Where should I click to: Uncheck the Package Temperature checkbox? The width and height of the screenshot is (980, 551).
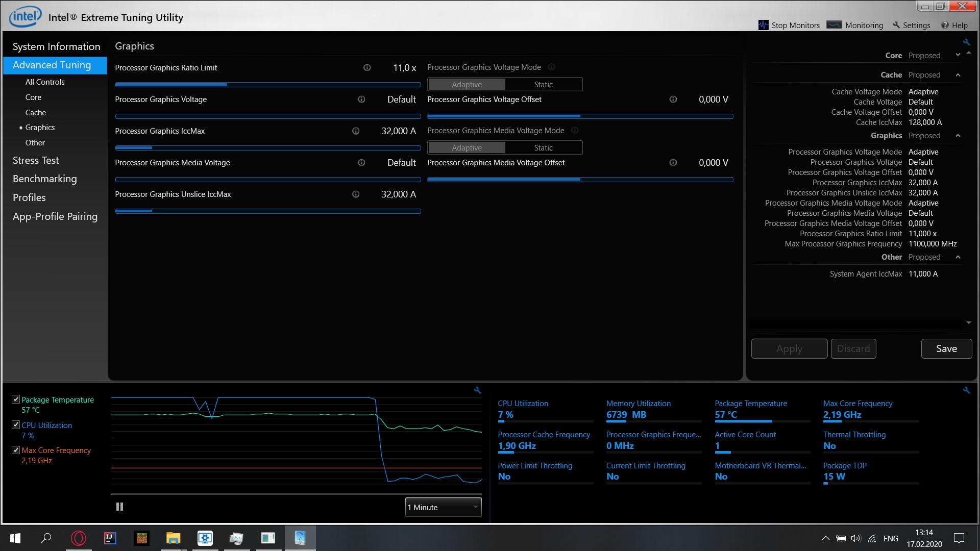[x=16, y=399]
